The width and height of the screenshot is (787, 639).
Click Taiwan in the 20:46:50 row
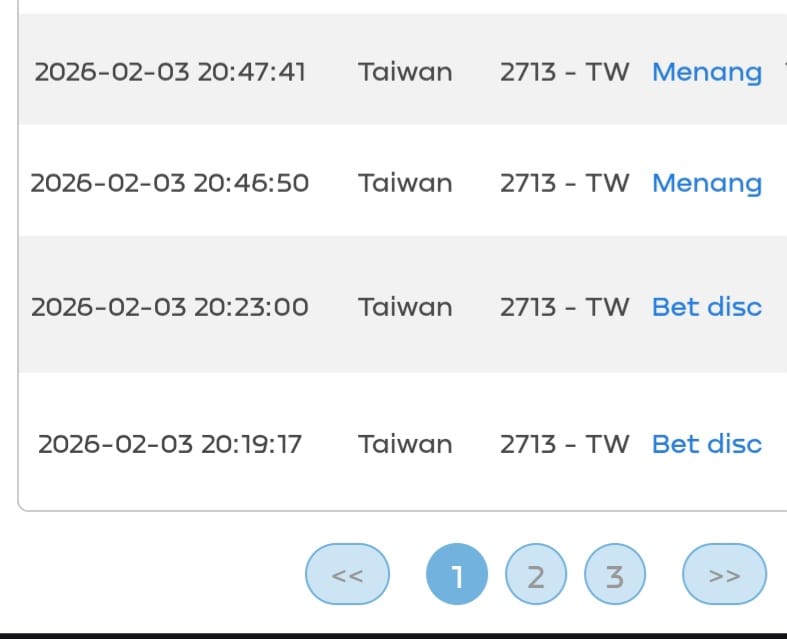[405, 183]
